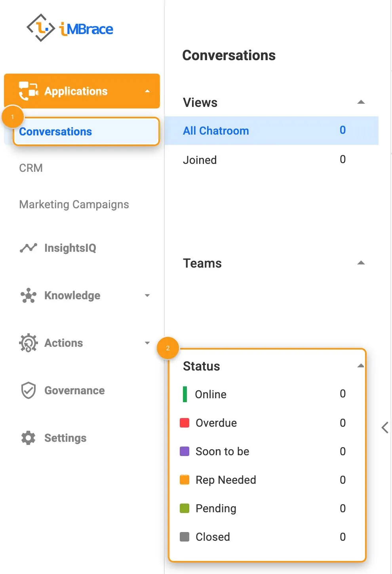Collapse the side panel with chevron arrow
Viewport: 392px width, 574px height.
click(x=385, y=428)
